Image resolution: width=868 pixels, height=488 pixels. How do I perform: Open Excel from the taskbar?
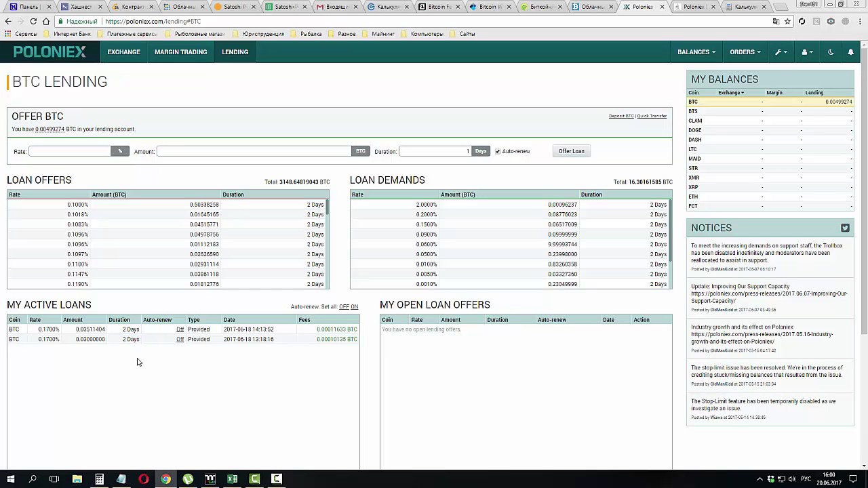(232, 479)
